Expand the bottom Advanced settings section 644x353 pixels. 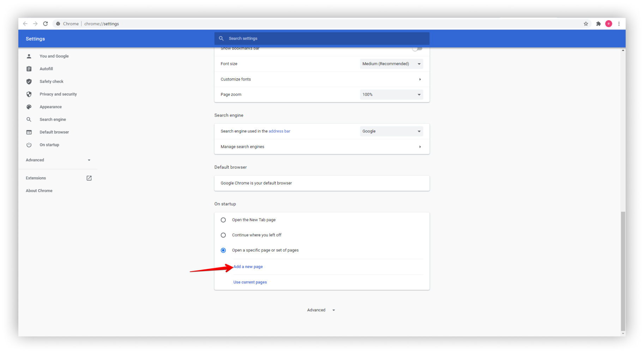pyautogui.click(x=321, y=310)
